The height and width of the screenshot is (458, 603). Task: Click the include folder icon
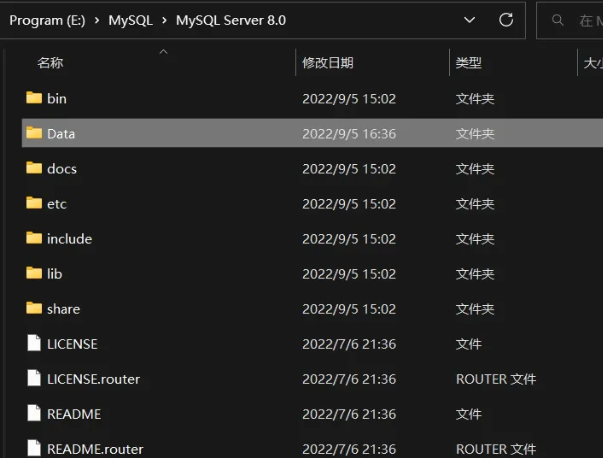tap(34, 238)
